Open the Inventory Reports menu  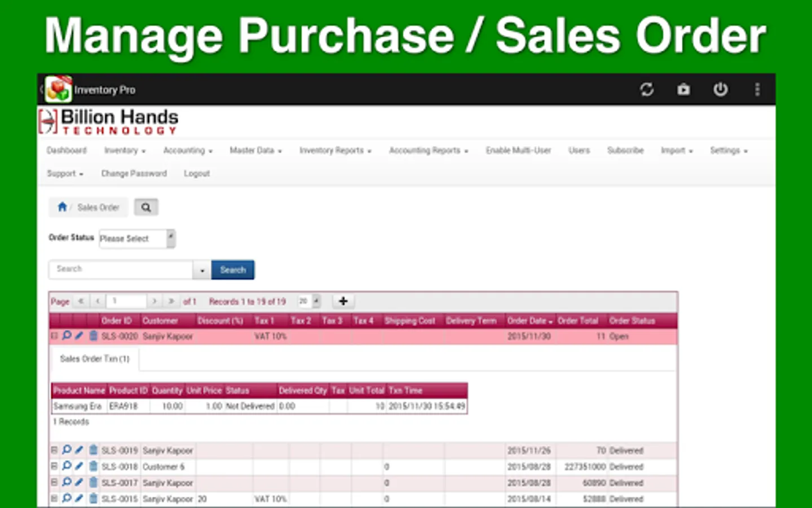pyautogui.click(x=335, y=150)
